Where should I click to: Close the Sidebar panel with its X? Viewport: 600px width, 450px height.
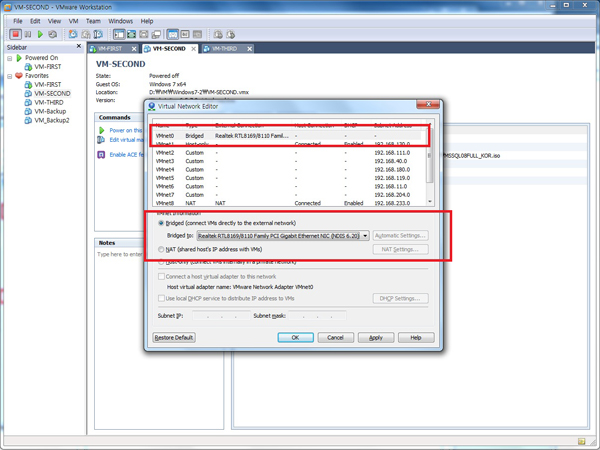coord(79,46)
